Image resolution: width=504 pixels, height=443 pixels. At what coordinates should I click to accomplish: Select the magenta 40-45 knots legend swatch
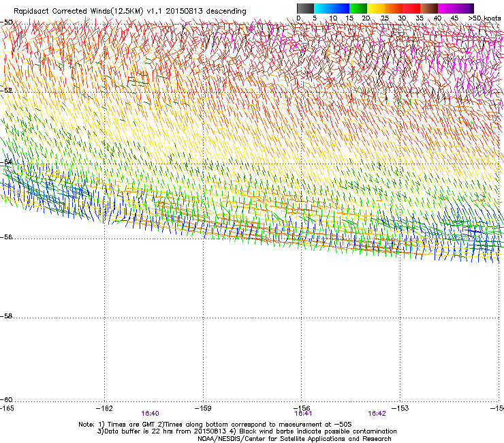tap(447, 8)
